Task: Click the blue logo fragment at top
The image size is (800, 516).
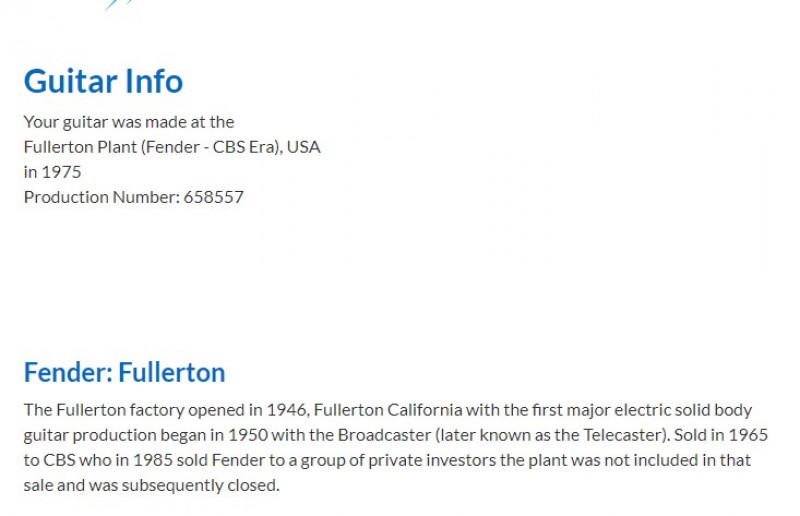Action: coord(118,5)
